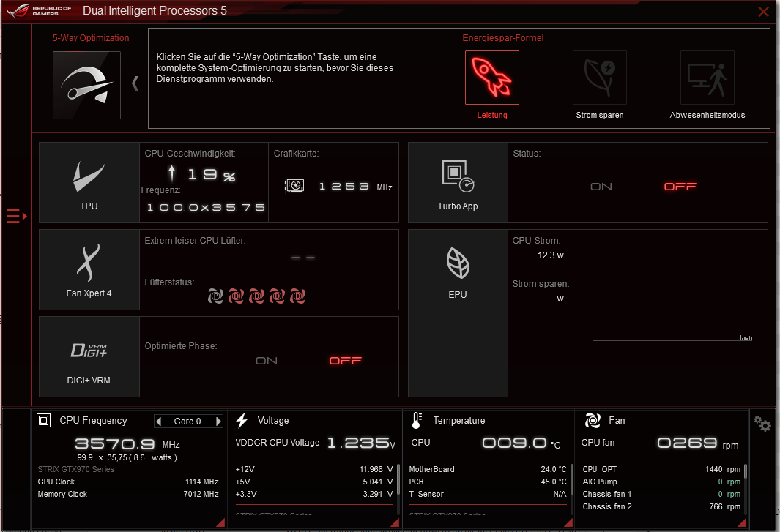780x532 pixels.
Task: Click the Voltage lightning bolt icon
Action: pyautogui.click(x=242, y=421)
